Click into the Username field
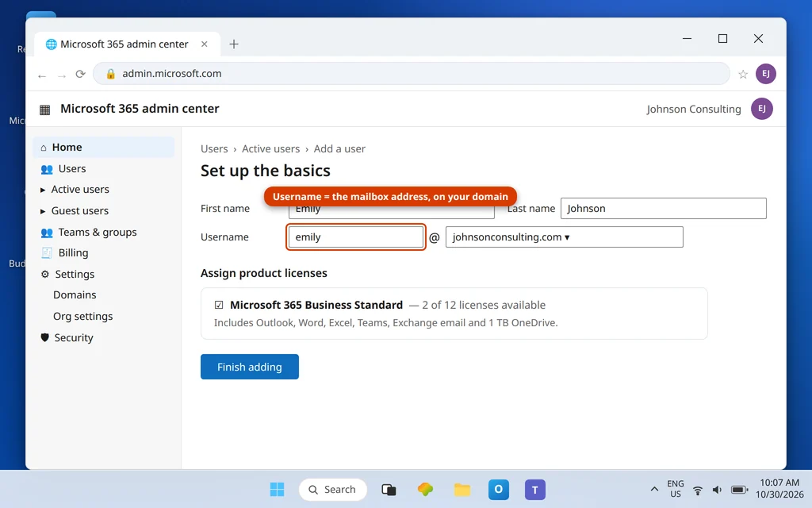 [x=356, y=237]
